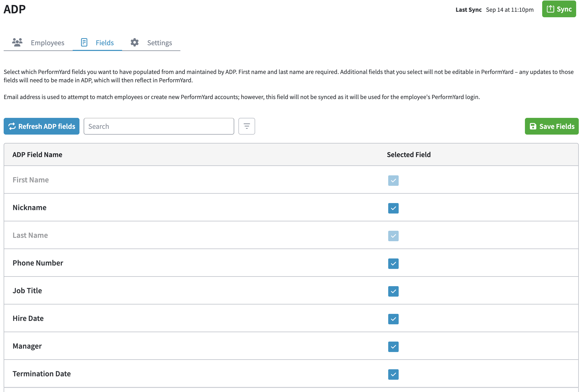This screenshot has height=392, width=584.
Task: Click Refresh ADP fields button
Action: (42, 126)
